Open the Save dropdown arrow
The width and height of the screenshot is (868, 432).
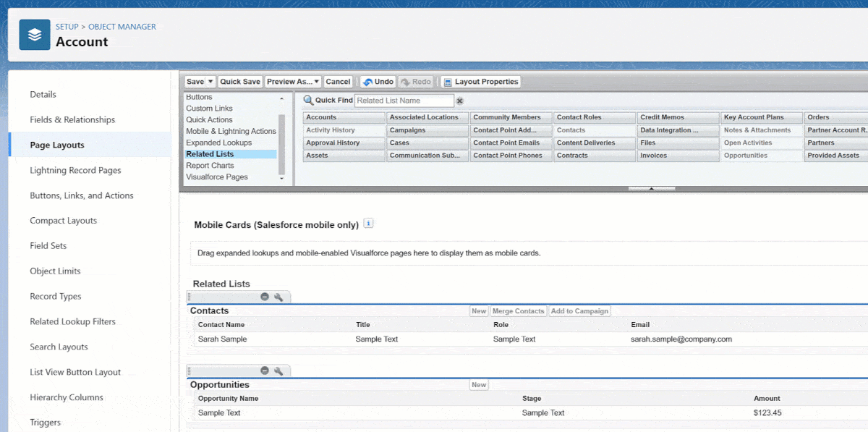click(210, 82)
